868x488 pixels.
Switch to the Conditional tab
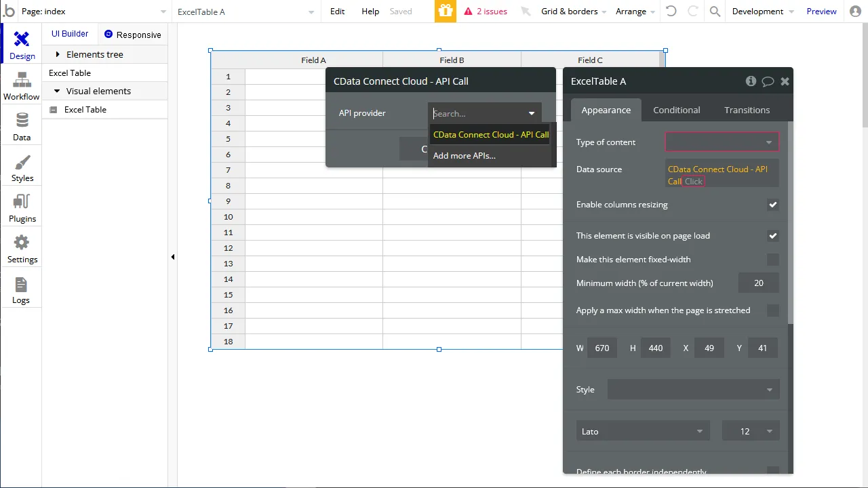coord(676,110)
